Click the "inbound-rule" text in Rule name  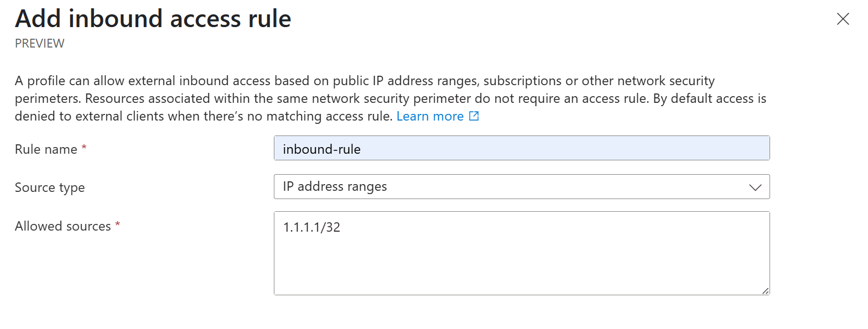click(x=321, y=149)
